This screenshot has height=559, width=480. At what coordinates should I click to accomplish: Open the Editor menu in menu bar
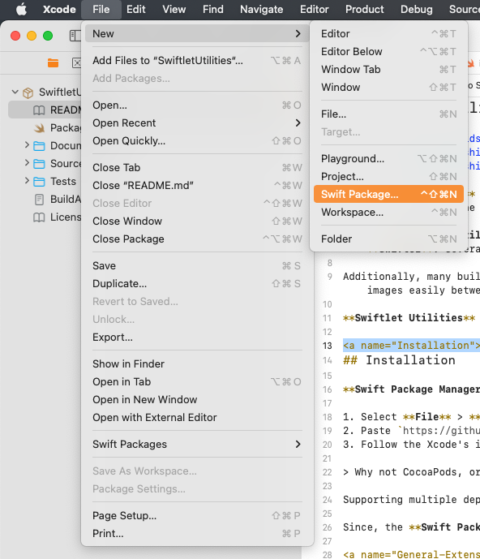(x=314, y=9)
